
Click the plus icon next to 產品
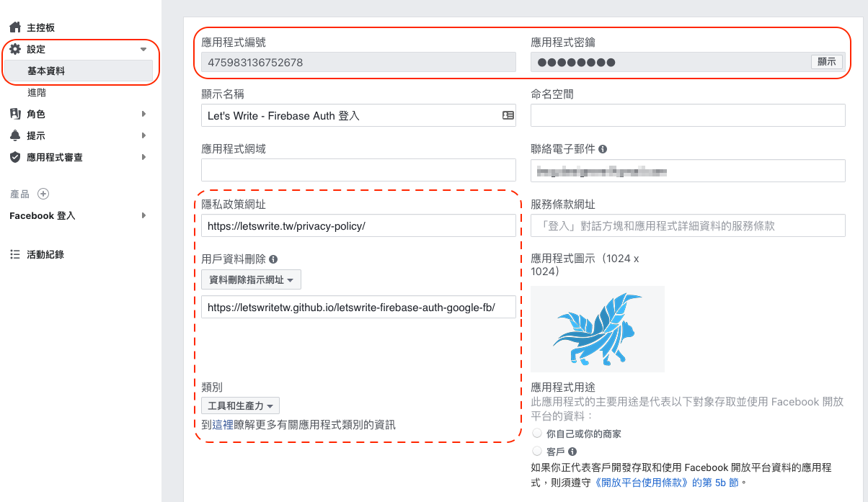click(43, 194)
